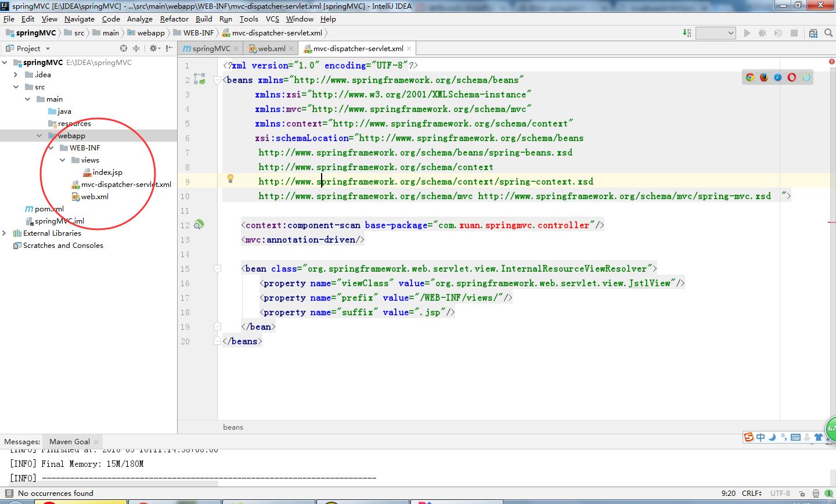Viewport: 836px width, 504px height.
Task: Open Search Everywhere magnifier icon
Action: (828, 33)
